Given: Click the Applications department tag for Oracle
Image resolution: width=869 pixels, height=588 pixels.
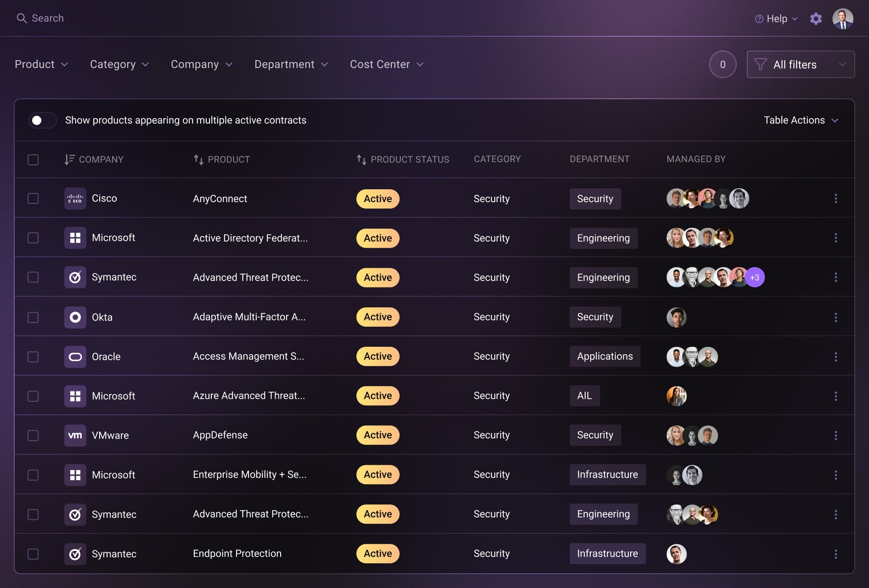Looking at the screenshot, I should pyautogui.click(x=604, y=356).
